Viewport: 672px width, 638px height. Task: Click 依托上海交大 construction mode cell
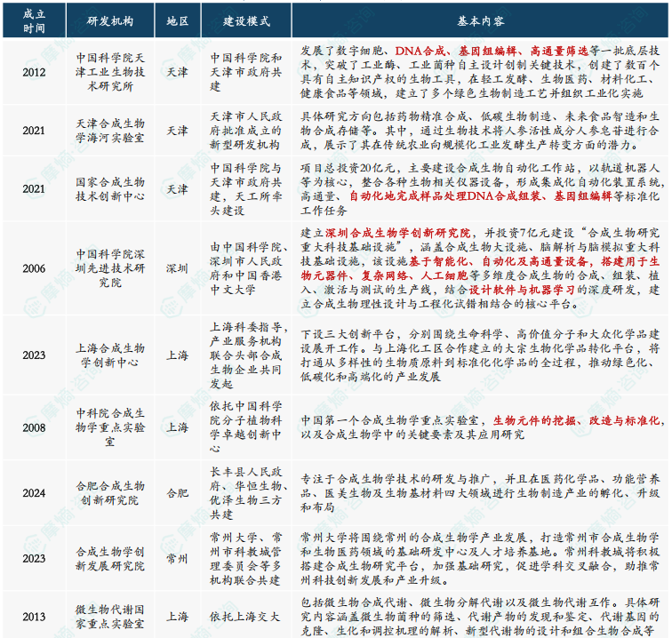click(x=246, y=616)
